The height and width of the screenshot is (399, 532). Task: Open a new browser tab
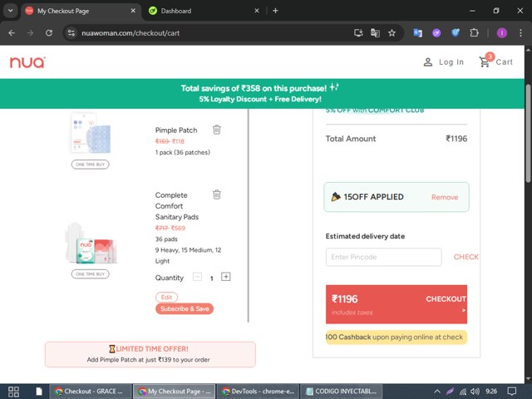click(x=275, y=11)
